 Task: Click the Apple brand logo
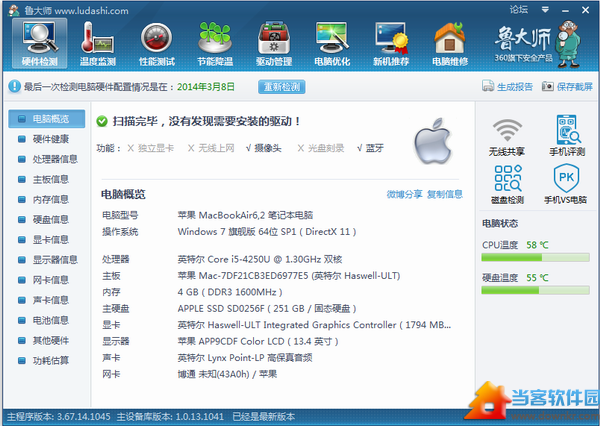(x=433, y=141)
